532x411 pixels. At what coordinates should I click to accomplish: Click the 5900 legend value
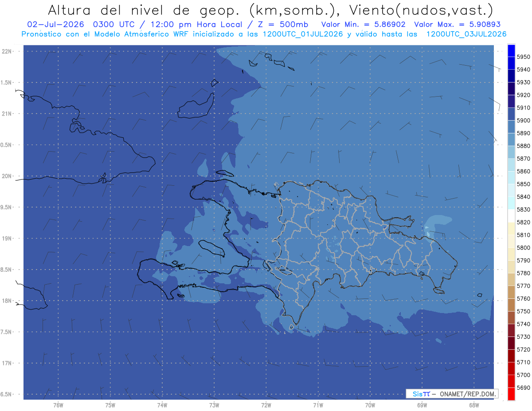coord(523,121)
